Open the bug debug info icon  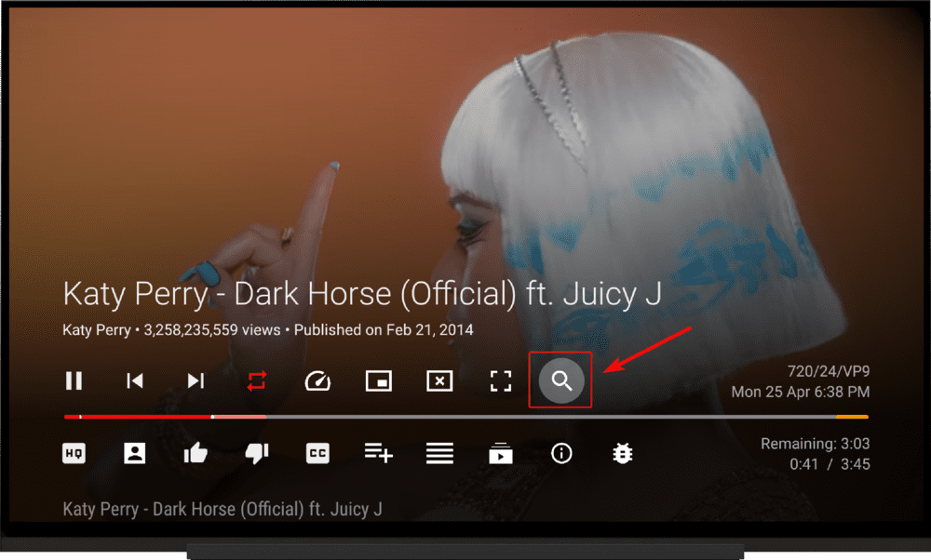(623, 454)
